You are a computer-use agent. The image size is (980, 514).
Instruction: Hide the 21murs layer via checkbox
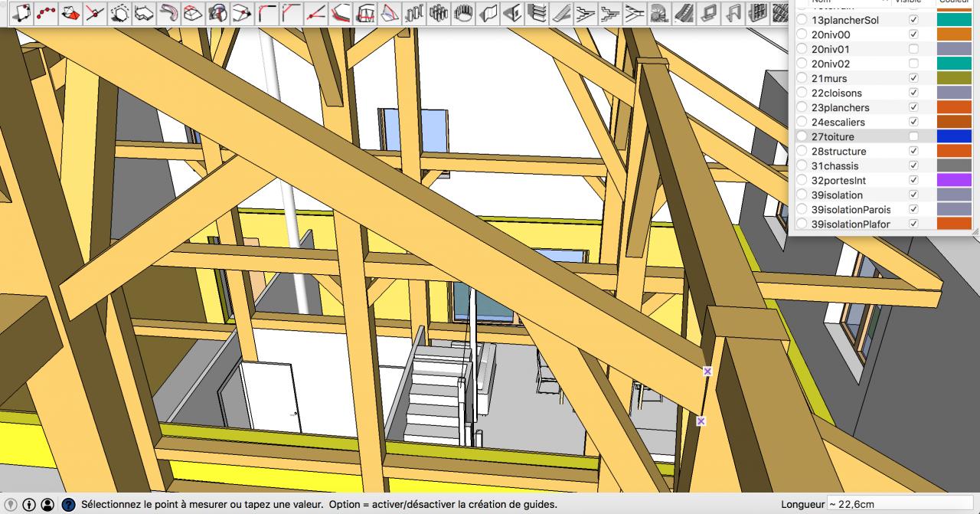[x=913, y=78]
